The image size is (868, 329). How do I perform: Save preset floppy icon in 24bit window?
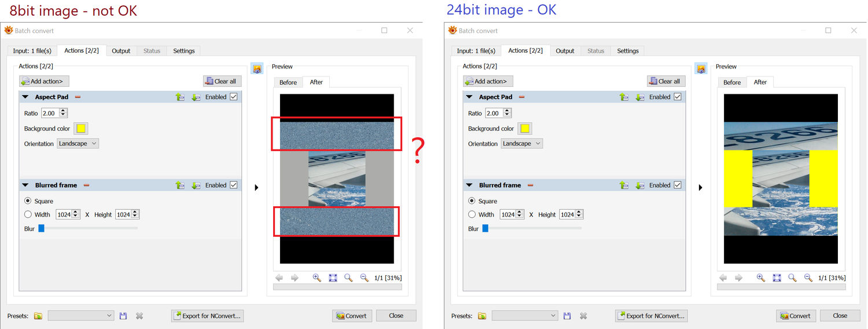pyautogui.click(x=567, y=316)
